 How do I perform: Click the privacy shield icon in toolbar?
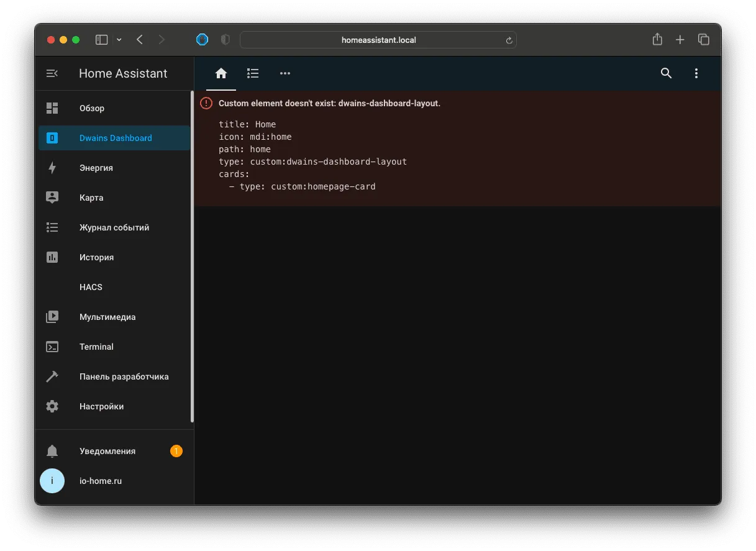point(225,40)
